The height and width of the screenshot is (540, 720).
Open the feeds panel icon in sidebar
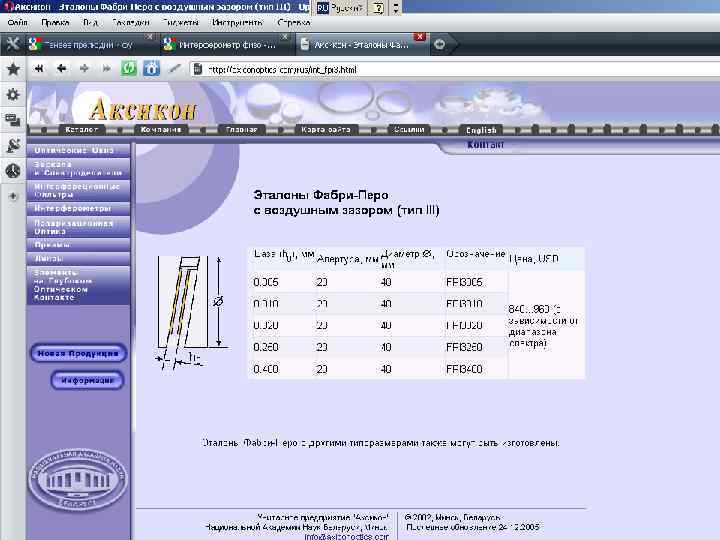pyautogui.click(x=13, y=146)
